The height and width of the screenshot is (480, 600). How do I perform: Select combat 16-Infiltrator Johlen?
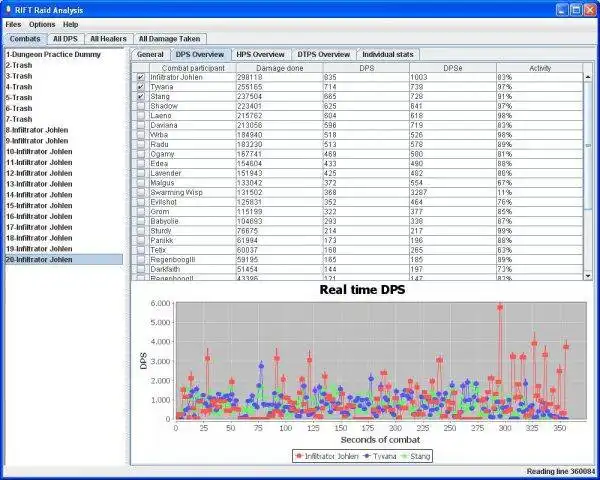click(39, 216)
